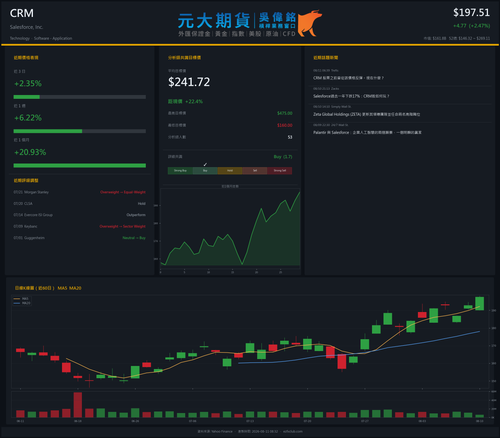Click the +20.93% performance value
500x438 pixels.
(x=30, y=152)
